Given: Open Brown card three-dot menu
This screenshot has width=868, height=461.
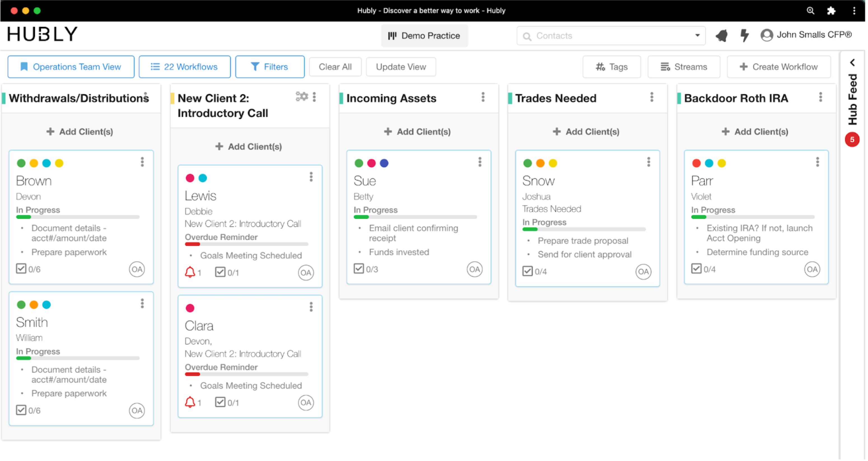Looking at the screenshot, I should coord(142,162).
